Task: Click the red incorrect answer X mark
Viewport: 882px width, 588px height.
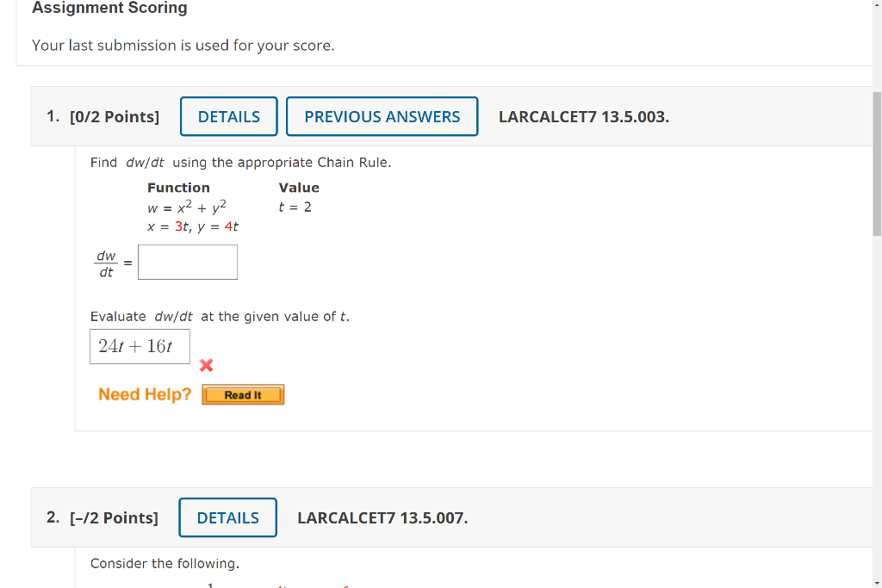Action: point(206,365)
